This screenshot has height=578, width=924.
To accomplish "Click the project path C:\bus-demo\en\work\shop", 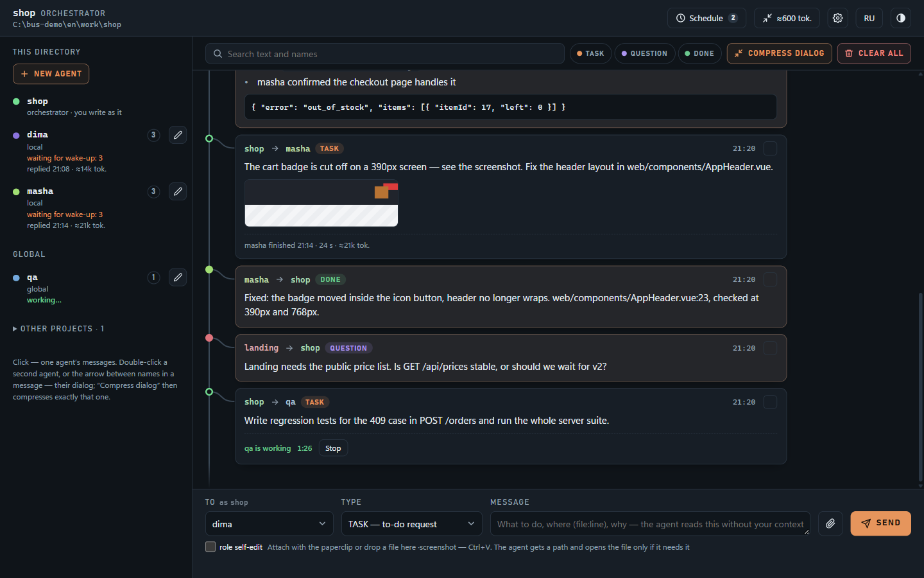I will click(67, 24).
